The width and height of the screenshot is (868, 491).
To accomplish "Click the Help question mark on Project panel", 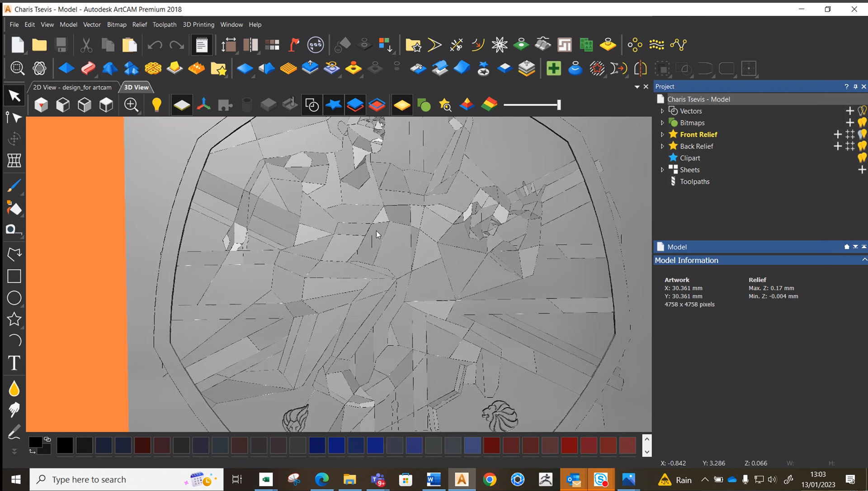I will click(x=847, y=86).
